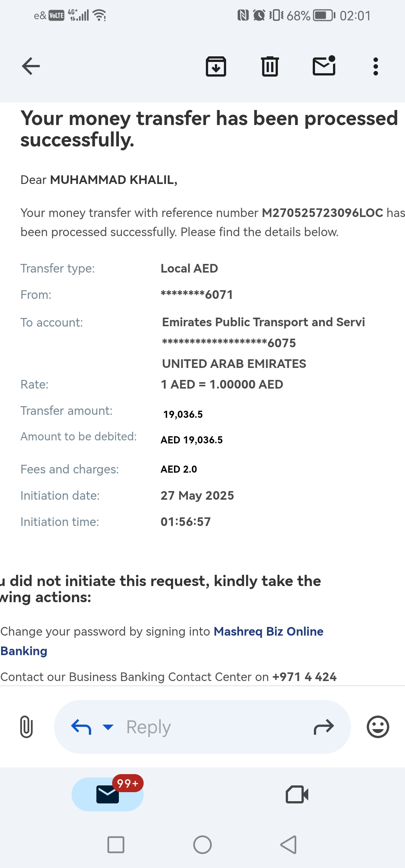Expand reply options dropdown arrow

[x=108, y=727]
